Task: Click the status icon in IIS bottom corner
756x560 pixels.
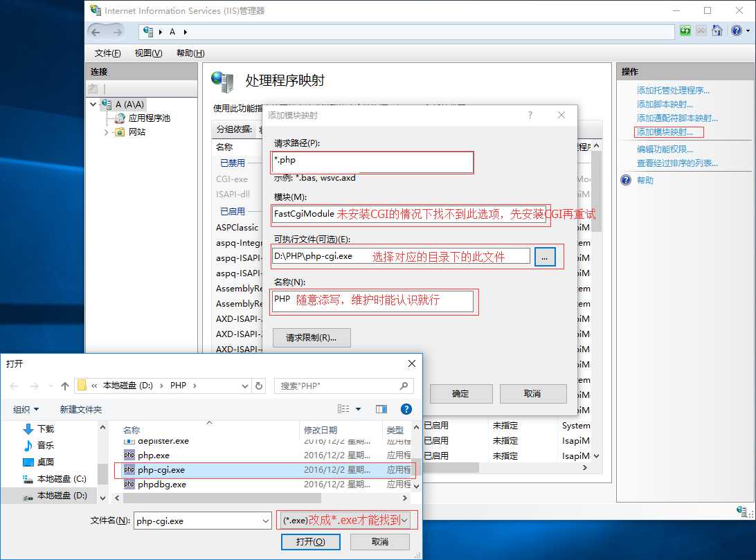Action: 741,512
